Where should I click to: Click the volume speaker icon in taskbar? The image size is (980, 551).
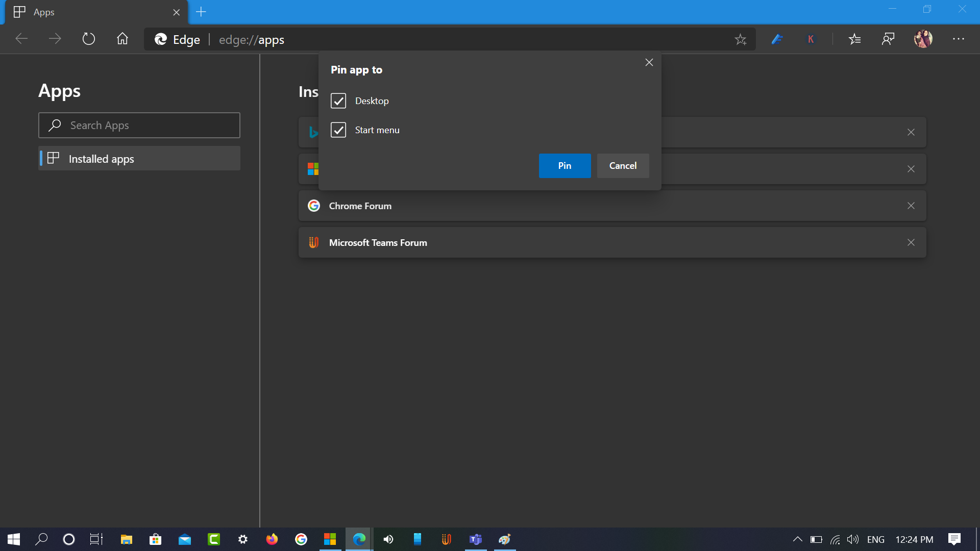tap(388, 539)
